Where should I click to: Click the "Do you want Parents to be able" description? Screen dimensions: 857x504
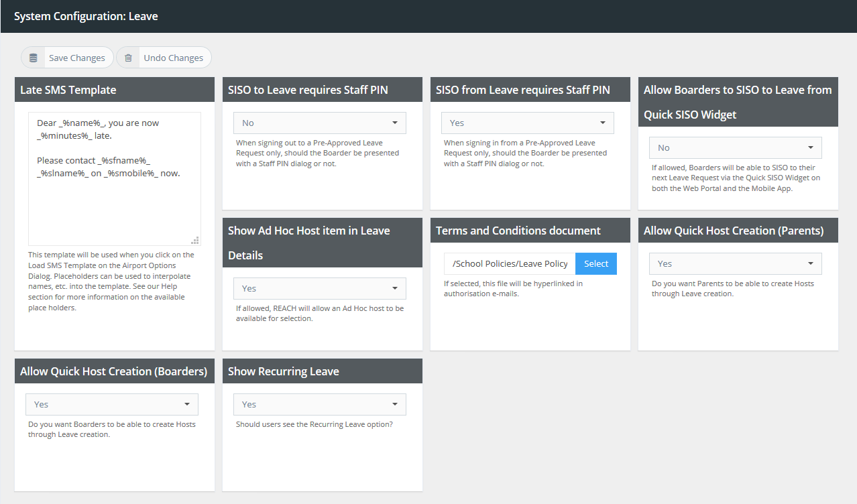[x=733, y=288]
